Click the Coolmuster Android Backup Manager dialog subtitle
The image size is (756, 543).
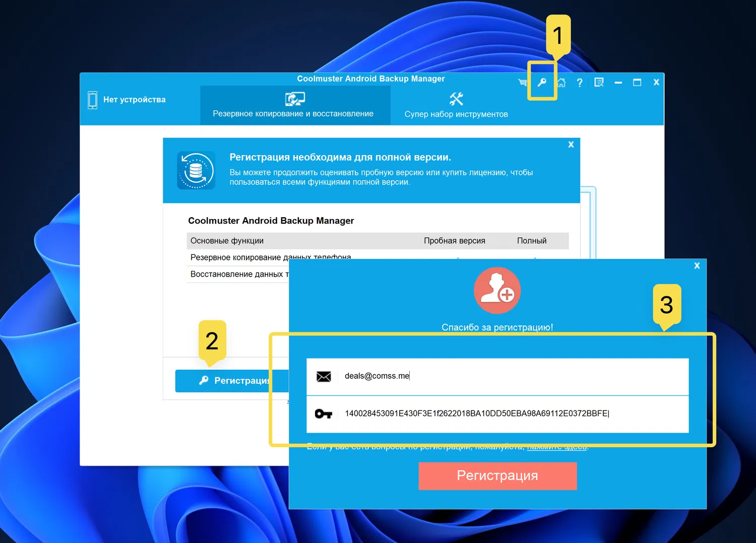[x=271, y=221]
